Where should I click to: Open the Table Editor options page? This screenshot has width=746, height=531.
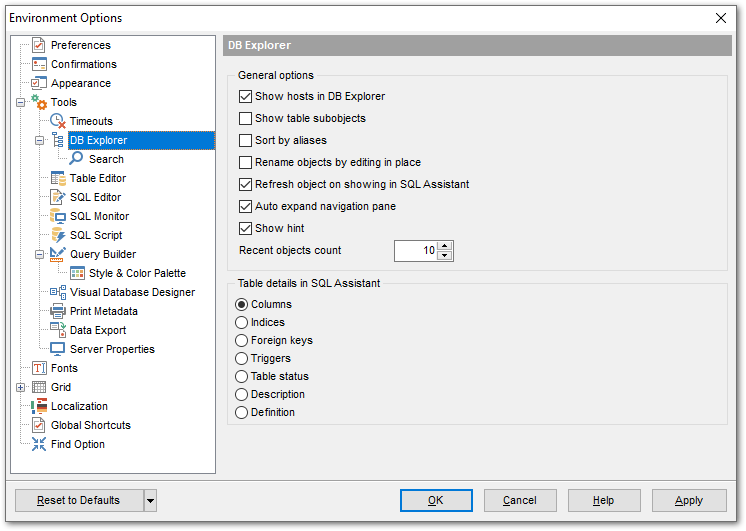point(97,178)
